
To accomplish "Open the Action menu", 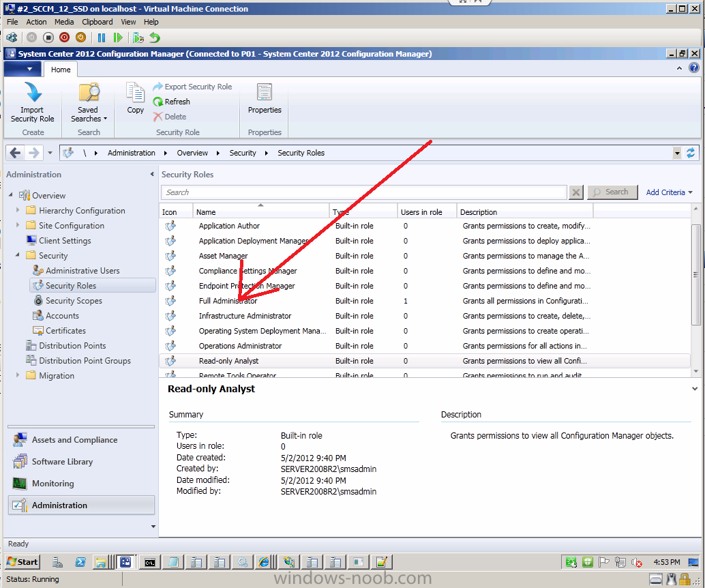I will click(36, 22).
